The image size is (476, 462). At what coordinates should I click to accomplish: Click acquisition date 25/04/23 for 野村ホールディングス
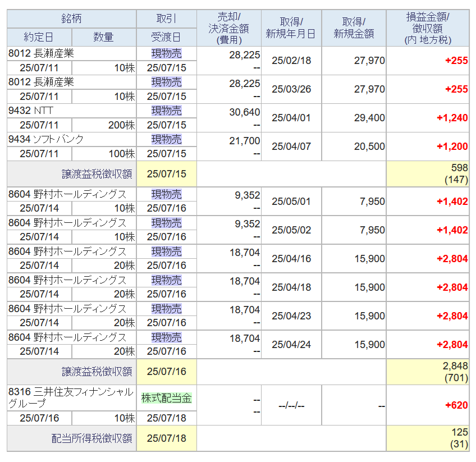click(x=291, y=316)
